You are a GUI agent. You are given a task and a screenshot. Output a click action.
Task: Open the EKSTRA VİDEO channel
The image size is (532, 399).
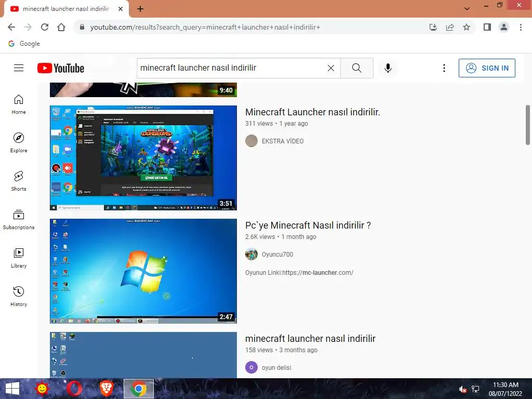(283, 141)
